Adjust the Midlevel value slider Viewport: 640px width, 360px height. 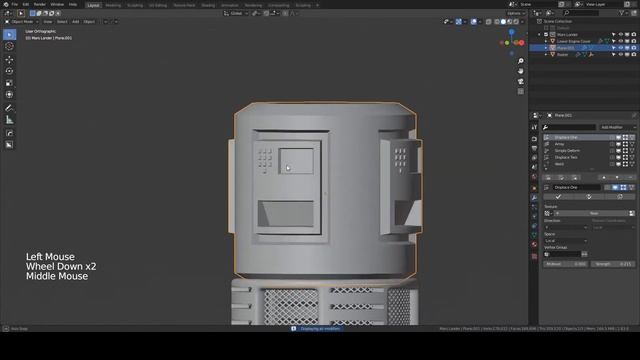pos(565,264)
